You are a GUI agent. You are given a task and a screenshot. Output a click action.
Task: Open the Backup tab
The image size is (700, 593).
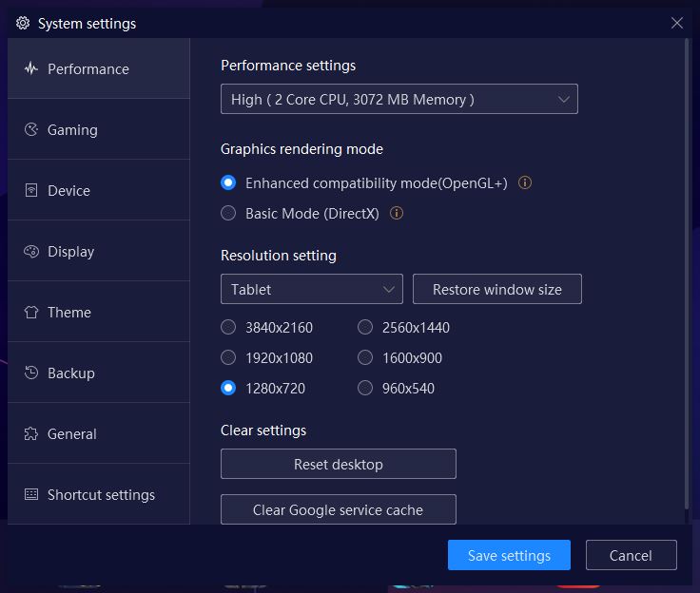pos(99,373)
